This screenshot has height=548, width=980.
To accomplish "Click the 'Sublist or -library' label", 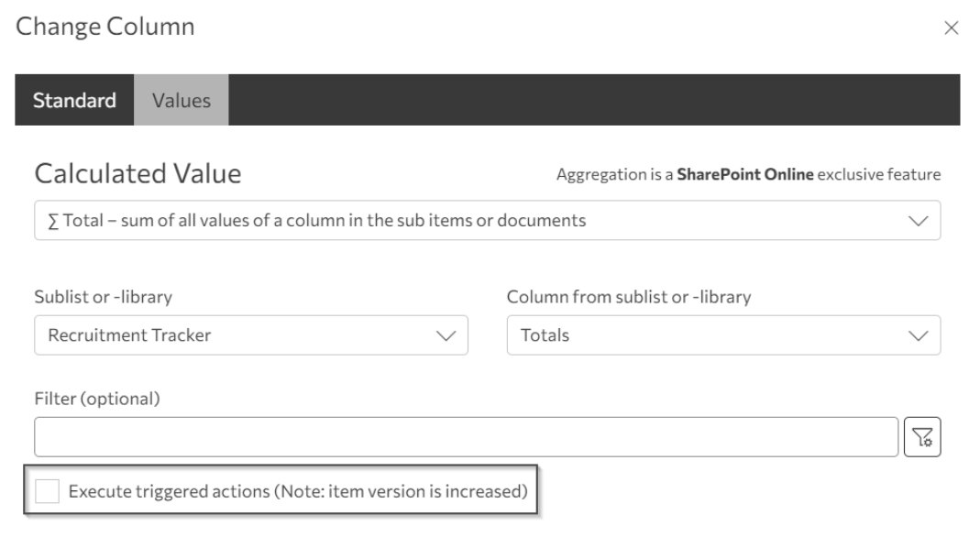I will click(103, 297).
